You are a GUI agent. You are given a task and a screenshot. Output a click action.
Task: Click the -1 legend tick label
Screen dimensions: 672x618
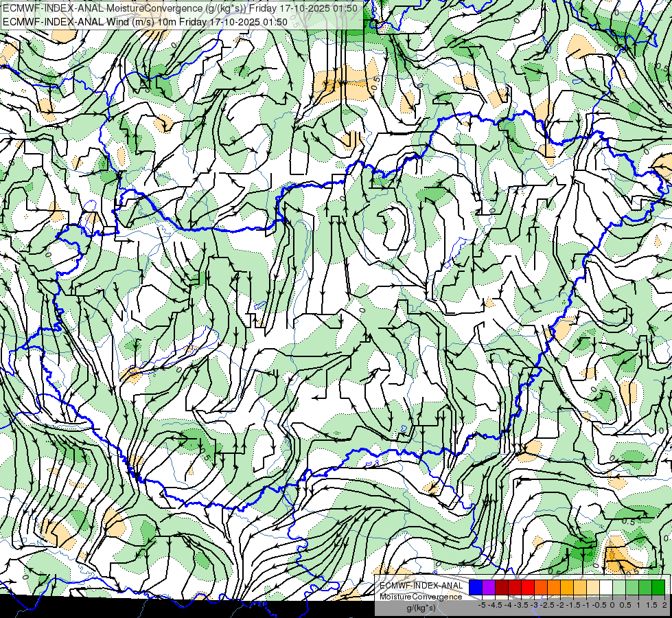point(586,605)
